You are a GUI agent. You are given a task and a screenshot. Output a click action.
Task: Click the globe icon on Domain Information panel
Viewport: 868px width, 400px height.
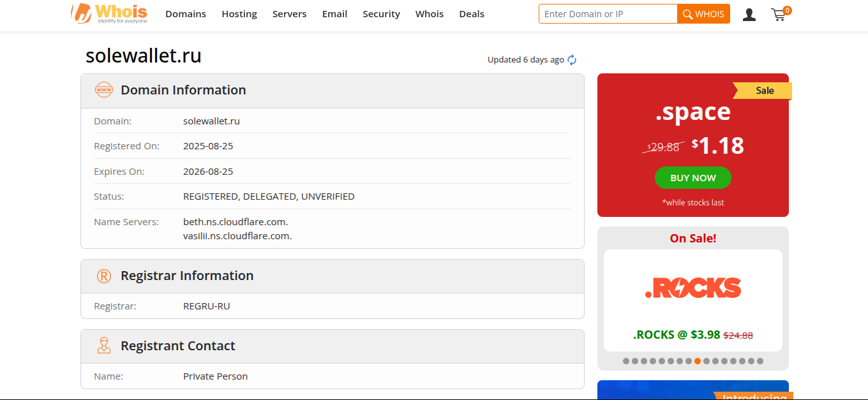point(103,90)
